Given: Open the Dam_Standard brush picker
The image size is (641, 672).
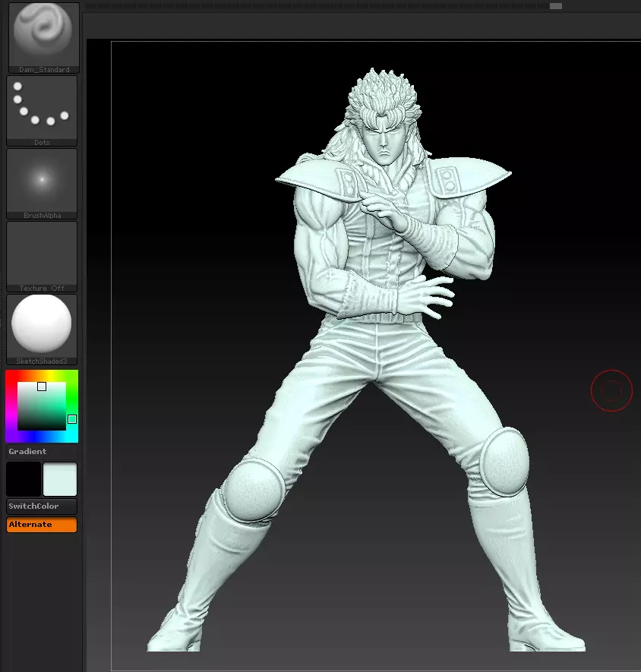Looking at the screenshot, I should [x=43, y=38].
